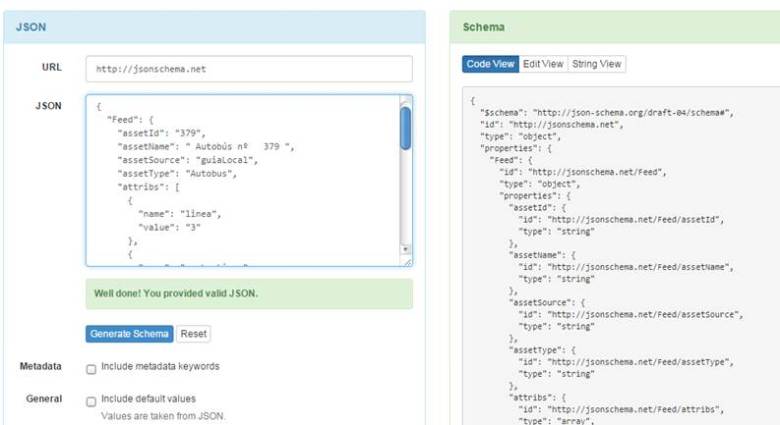Click the Metadata section label

point(41,367)
